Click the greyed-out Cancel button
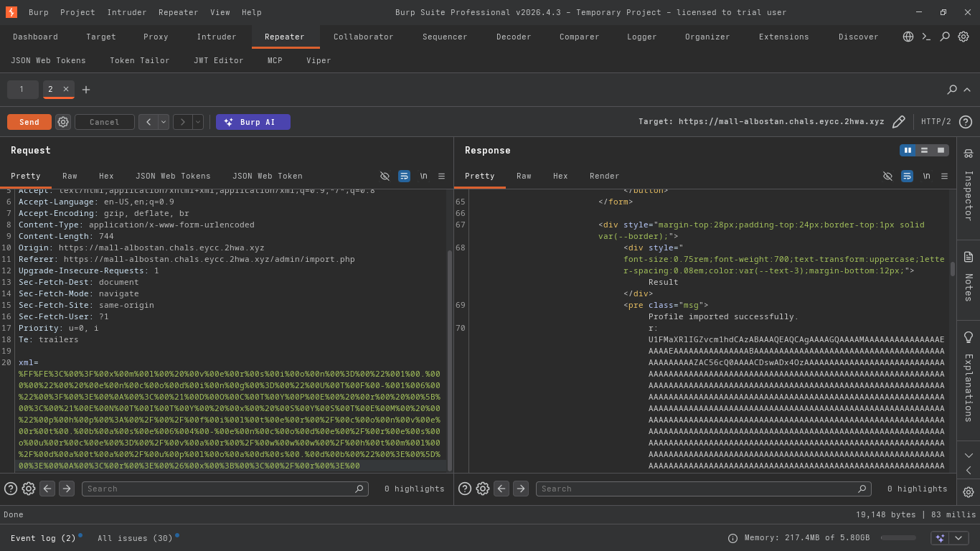980x551 pixels. tap(105, 122)
